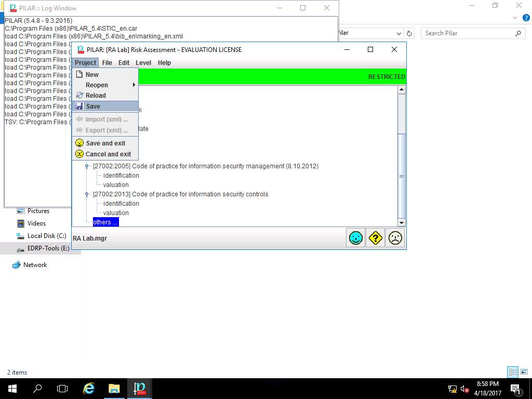
Task: Switch Explorer to large icons view
Action: [524, 372]
